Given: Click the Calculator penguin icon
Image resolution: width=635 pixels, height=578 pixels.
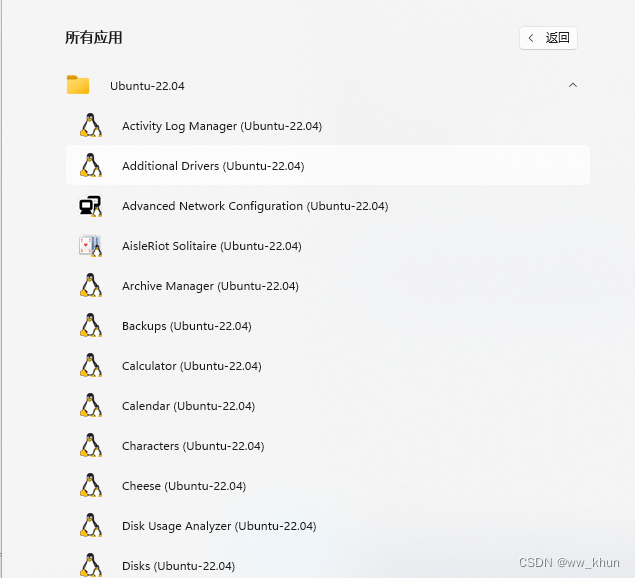Looking at the screenshot, I should pos(91,365).
